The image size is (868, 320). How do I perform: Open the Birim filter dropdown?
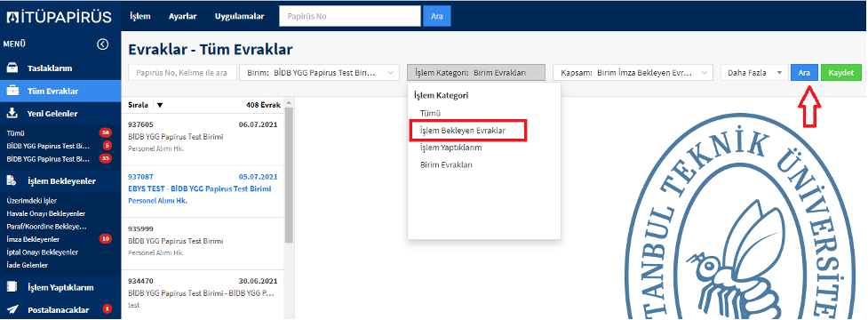tap(319, 73)
